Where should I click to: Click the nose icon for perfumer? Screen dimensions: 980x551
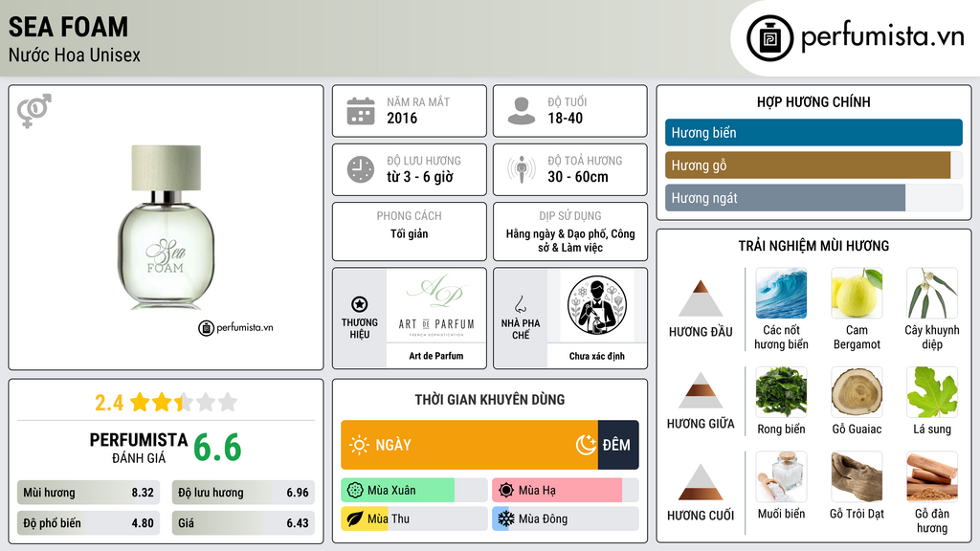point(520,304)
